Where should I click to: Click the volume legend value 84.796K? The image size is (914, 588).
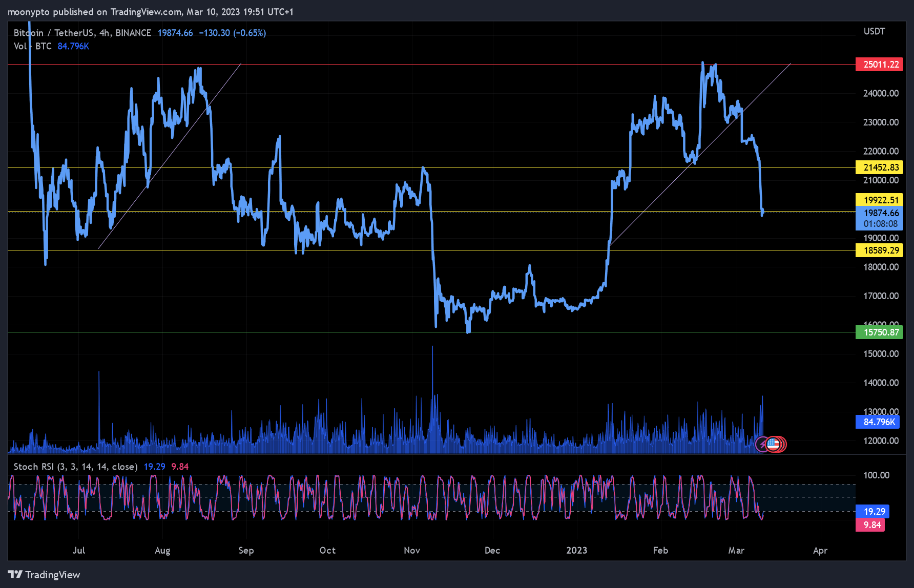[73, 46]
